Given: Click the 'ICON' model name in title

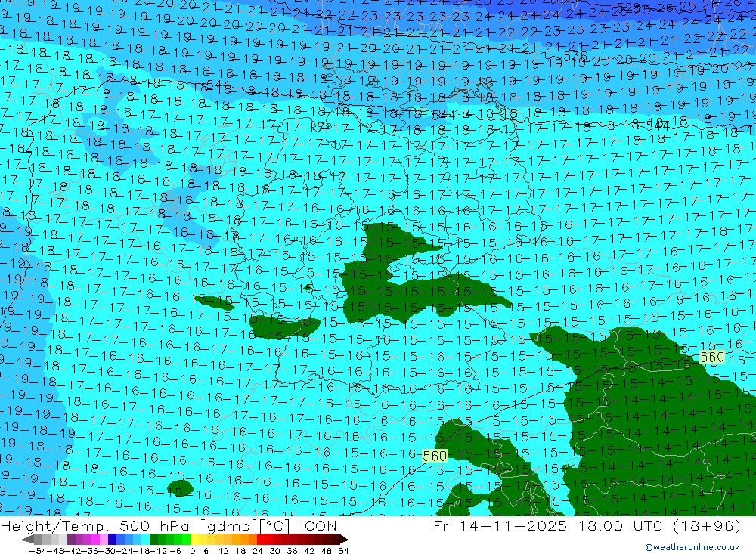Looking at the screenshot, I should tap(318, 525).
